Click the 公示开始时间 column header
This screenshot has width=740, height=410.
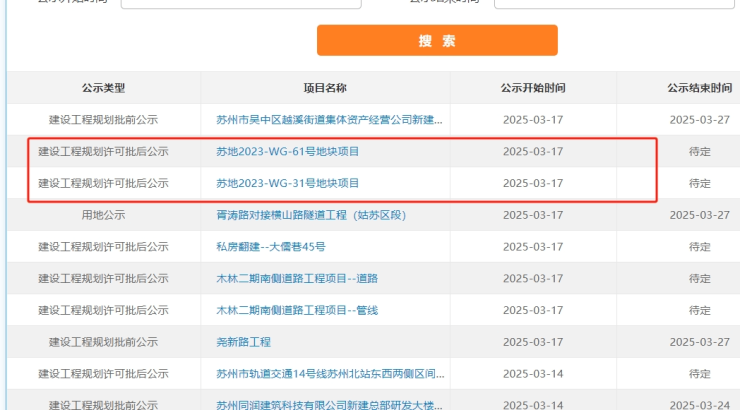pos(533,88)
